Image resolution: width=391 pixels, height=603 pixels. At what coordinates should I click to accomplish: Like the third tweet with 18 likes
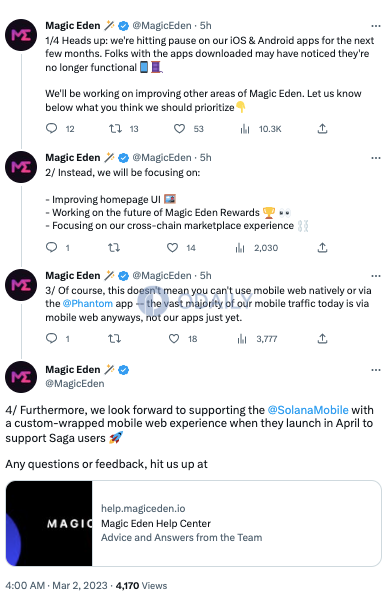(x=174, y=338)
